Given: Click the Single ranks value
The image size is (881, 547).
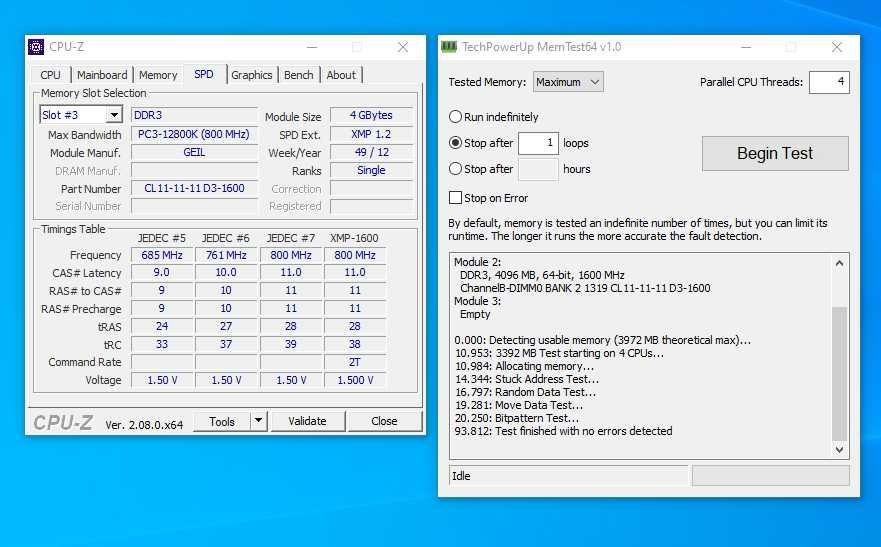Looking at the screenshot, I should coord(371,170).
